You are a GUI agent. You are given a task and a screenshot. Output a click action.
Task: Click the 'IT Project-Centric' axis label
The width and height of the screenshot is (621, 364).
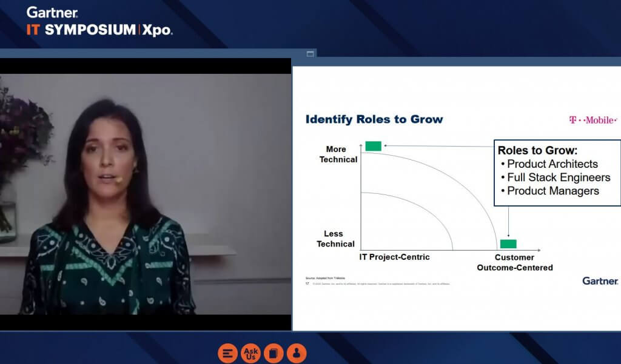[x=394, y=257]
